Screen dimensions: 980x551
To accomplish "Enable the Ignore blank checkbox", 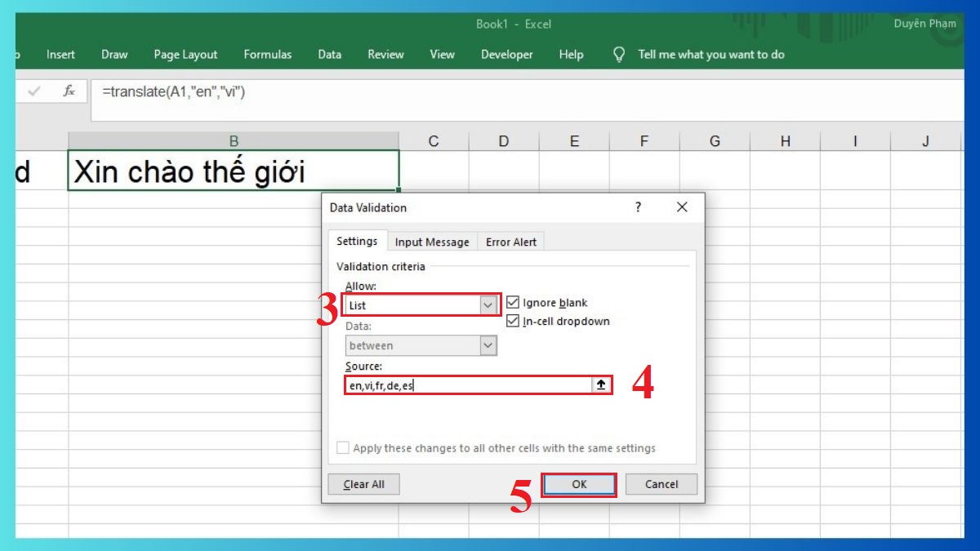I will pyautogui.click(x=513, y=302).
